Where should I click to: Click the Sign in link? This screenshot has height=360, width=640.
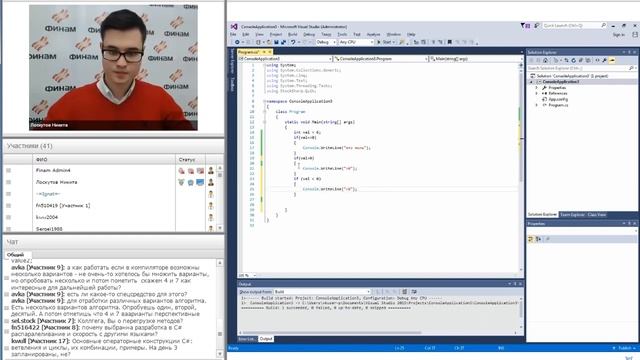tap(618, 35)
